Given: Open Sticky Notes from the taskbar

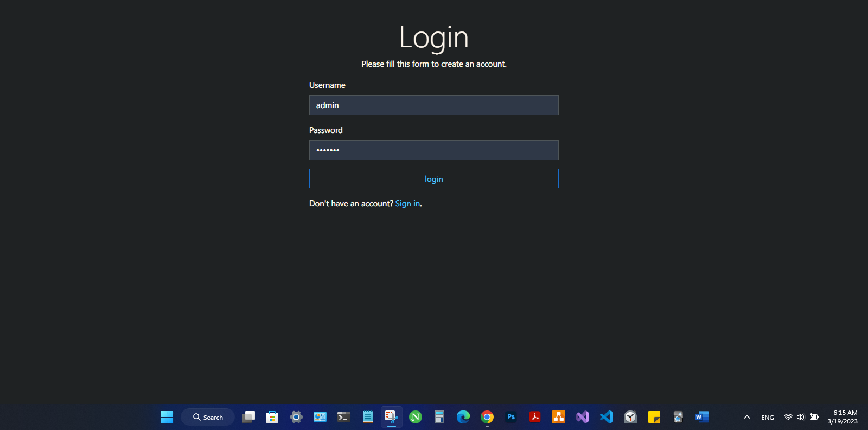Looking at the screenshot, I should pyautogui.click(x=654, y=417).
